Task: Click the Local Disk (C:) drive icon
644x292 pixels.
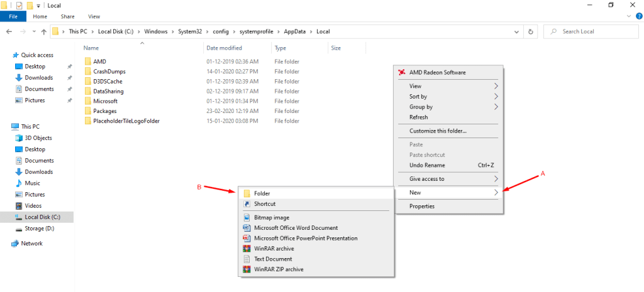Action: (x=18, y=217)
